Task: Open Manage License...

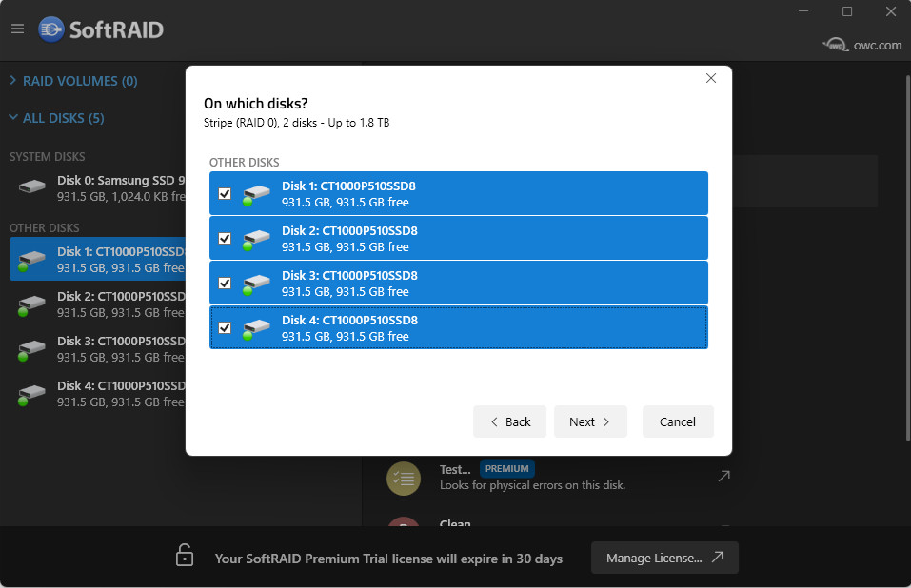Action: click(664, 558)
